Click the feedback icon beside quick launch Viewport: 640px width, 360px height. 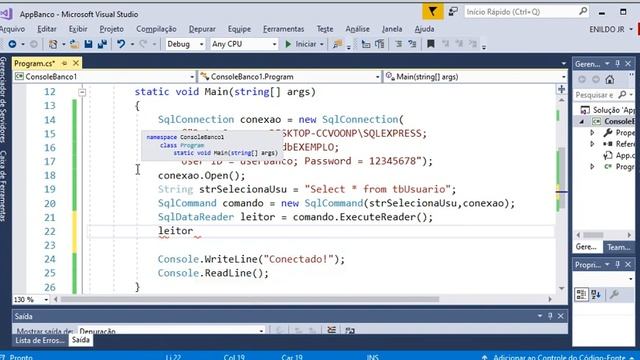(453, 12)
